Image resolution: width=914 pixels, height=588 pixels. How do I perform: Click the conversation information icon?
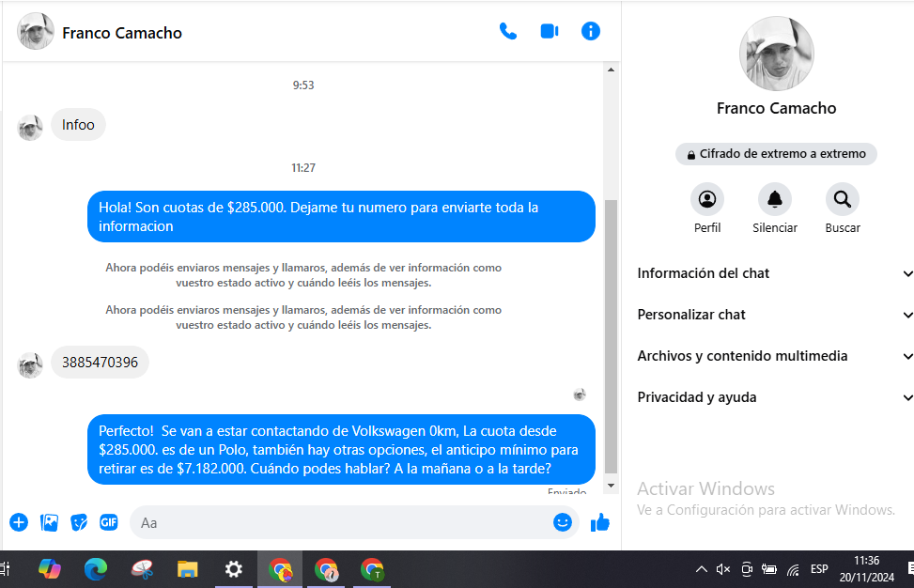pyautogui.click(x=591, y=31)
